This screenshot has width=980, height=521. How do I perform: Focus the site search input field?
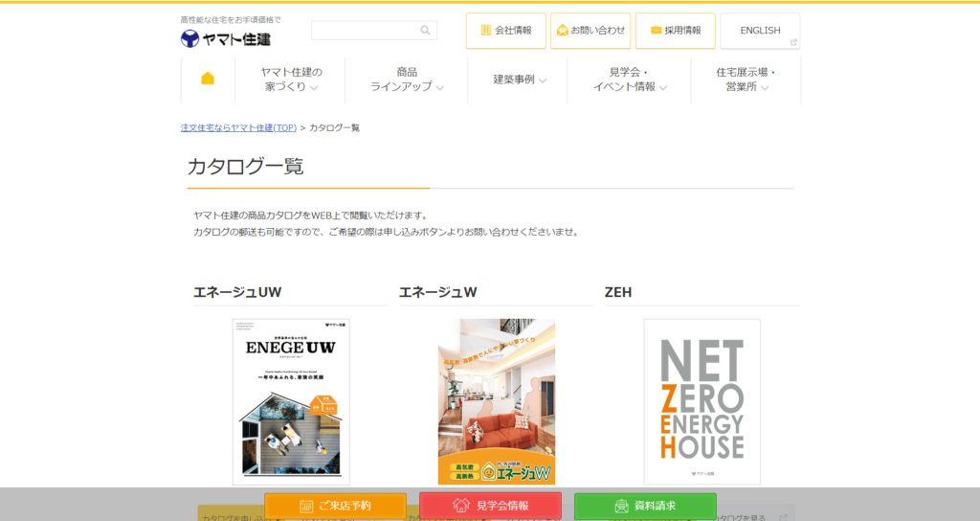(x=374, y=30)
